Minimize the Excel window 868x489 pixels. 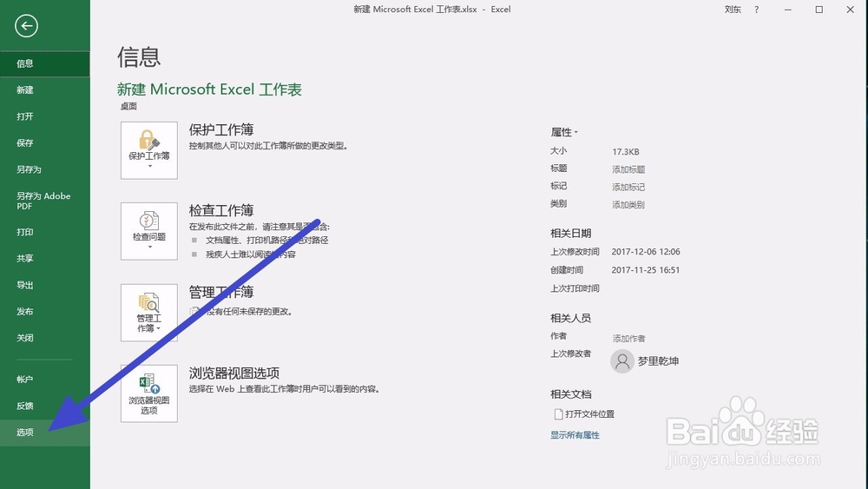[788, 10]
